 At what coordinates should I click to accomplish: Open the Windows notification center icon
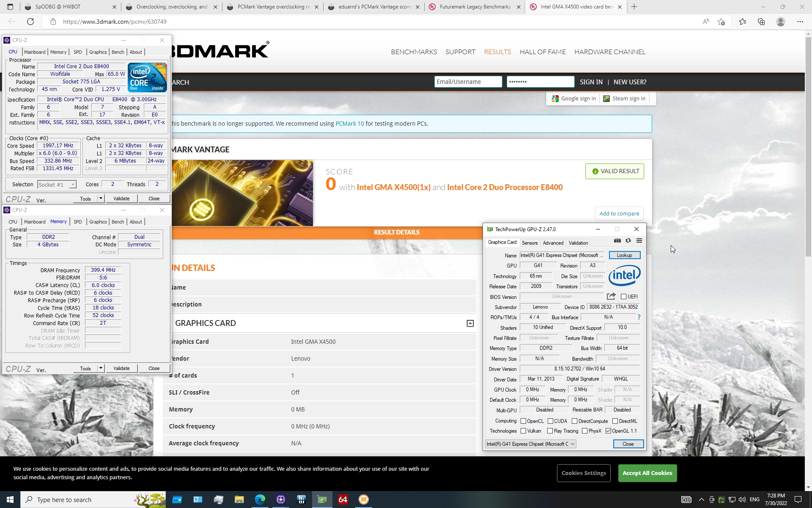[798, 500]
